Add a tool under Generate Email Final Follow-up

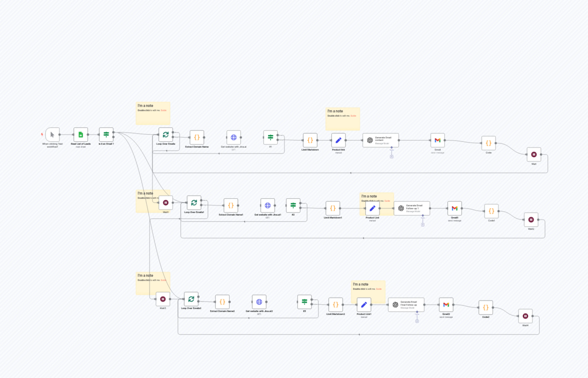[x=417, y=321]
